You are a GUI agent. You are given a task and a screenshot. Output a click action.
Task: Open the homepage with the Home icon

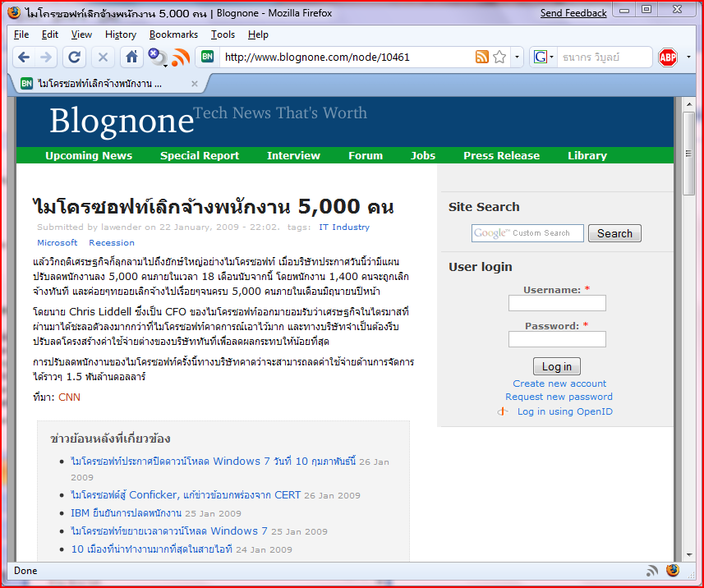pyautogui.click(x=130, y=57)
